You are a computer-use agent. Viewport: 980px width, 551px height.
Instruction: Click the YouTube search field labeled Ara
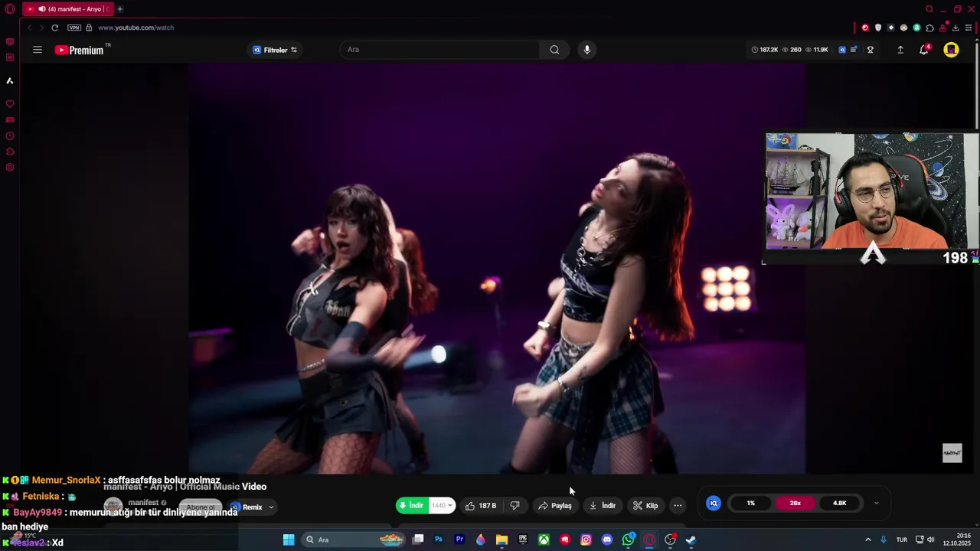point(440,50)
